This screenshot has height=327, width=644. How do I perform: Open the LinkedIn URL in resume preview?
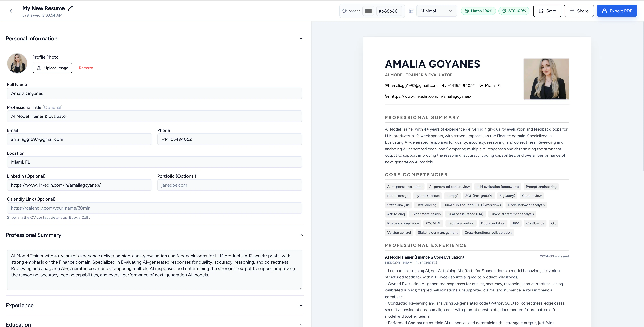431,96
